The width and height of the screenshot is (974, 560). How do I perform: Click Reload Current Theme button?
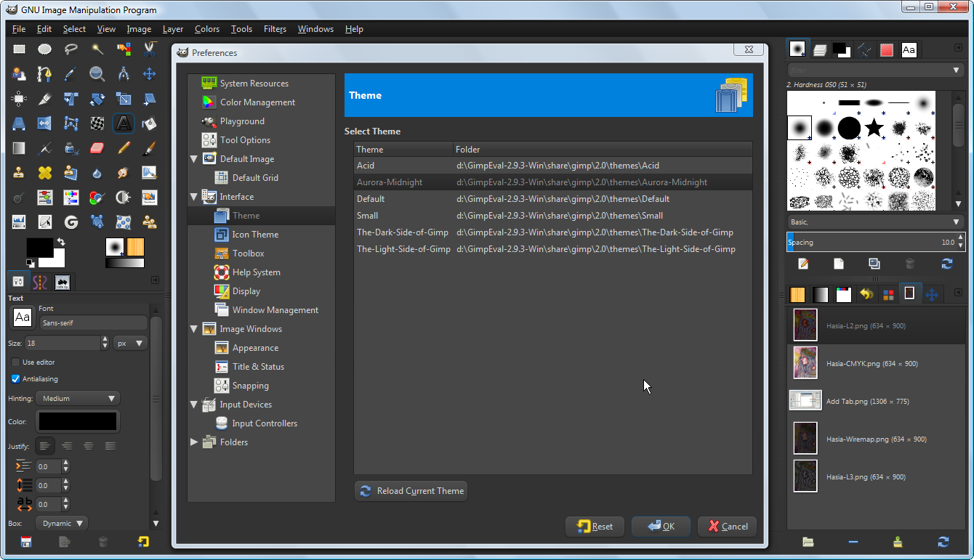(x=411, y=491)
